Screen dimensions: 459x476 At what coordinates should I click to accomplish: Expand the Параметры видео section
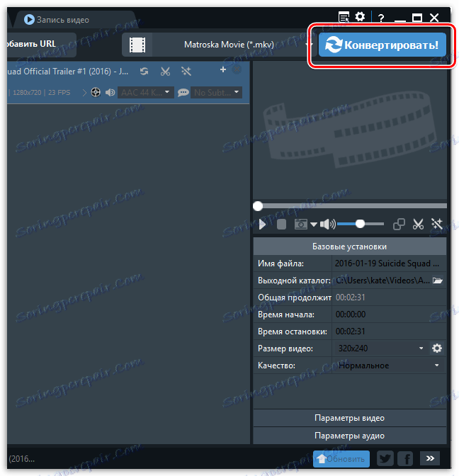click(350, 418)
